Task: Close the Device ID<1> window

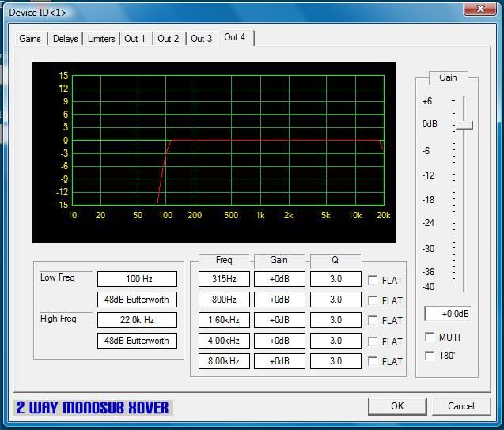Action: pyautogui.click(x=480, y=9)
